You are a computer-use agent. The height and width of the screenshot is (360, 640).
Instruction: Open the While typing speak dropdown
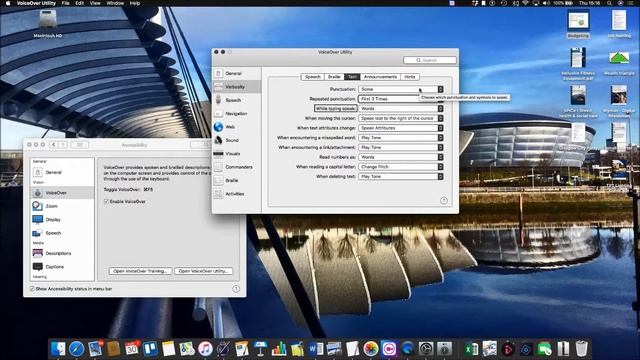pos(401,109)
